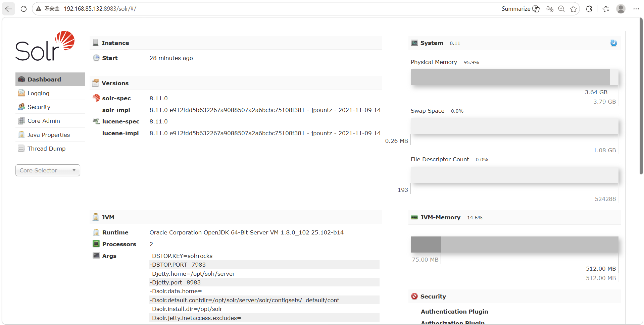Open the Dashboard menu item
This screenshot has width=644, height=325.
pos(50,79)
